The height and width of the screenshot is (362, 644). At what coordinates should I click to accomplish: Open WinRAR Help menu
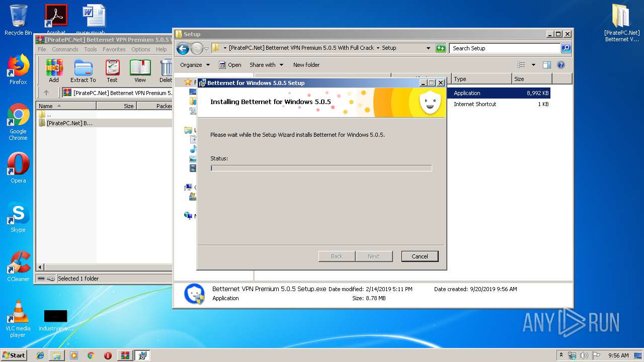point(162,49)
